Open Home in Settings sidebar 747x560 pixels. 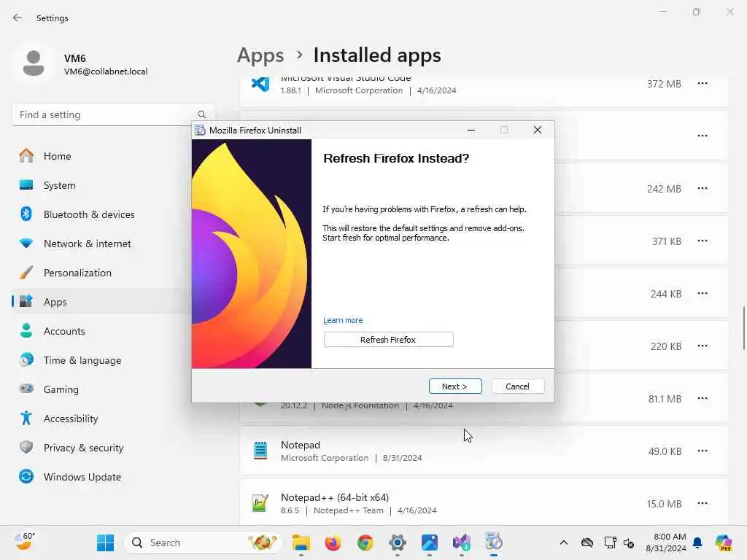102,156
